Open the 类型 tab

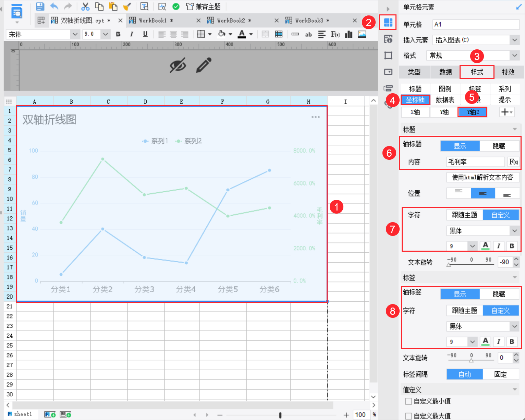[414, 72]
